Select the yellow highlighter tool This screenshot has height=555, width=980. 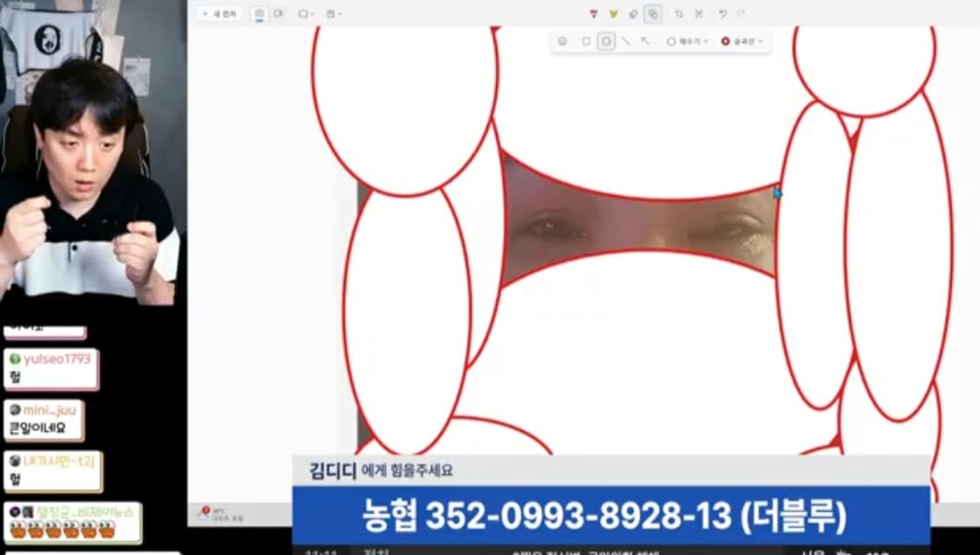click(x=614, y=14)
